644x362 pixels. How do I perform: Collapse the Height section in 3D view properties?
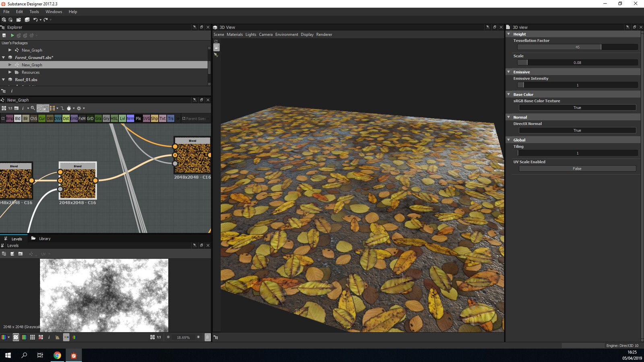(509, 34)
